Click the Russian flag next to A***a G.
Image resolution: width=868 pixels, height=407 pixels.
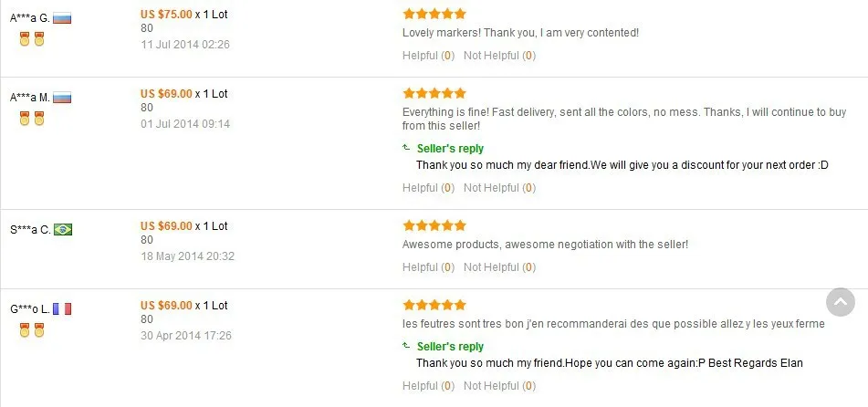(62, 18)
